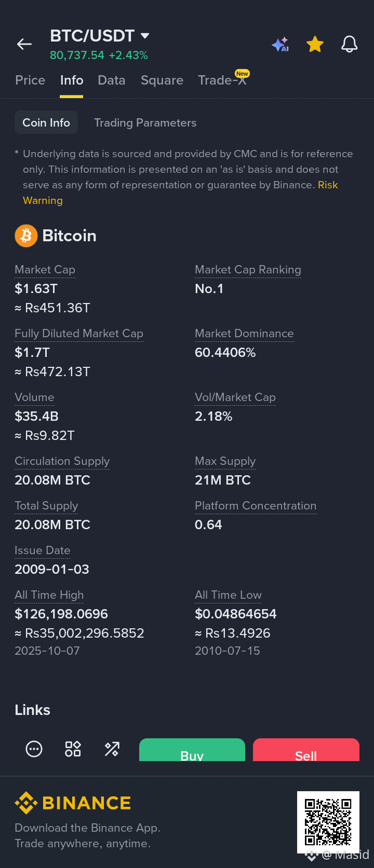374x868 pixels.
Task: Select the Trading Parameters sub-tab
Action: click(145, 122)
